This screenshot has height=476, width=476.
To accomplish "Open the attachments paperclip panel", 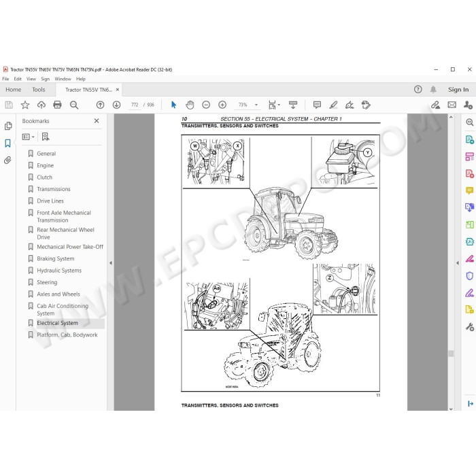I will tap(7, 160).
